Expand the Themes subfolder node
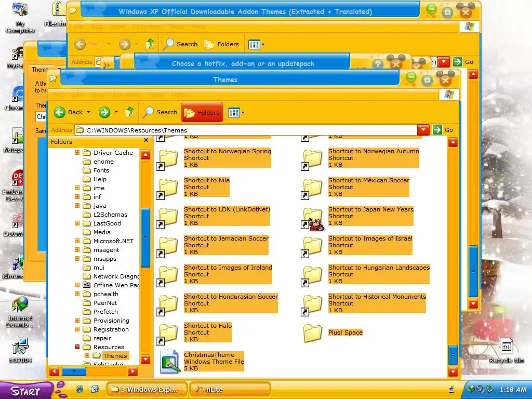This screenshot has height=399, width=532. click(x=87, y=355)
